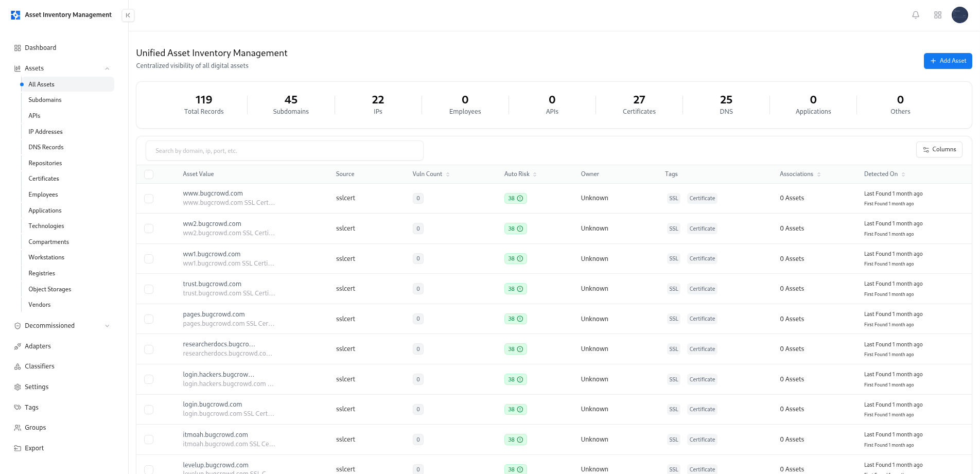Click the Adapters plug icon

coord(17,346)
